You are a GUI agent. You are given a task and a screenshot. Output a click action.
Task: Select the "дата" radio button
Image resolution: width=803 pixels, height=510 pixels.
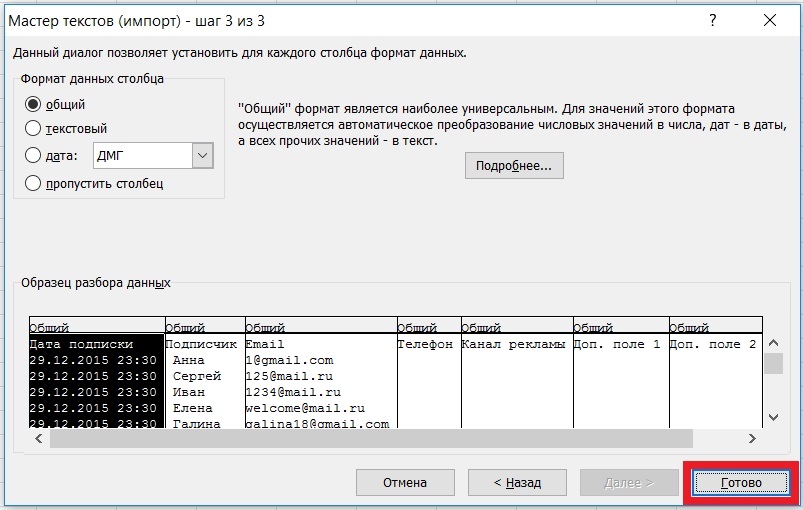pyautogui.click(x=33, y=156)
